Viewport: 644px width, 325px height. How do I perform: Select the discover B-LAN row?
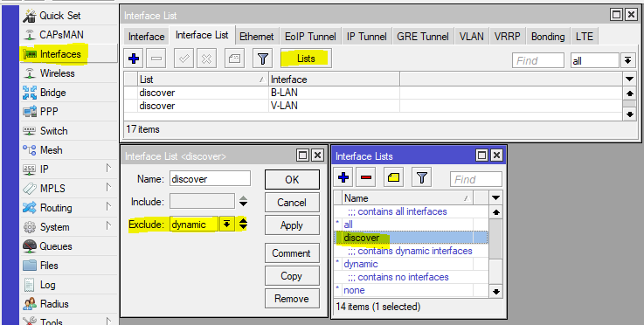pyautogui.click(x=374, y=93)
